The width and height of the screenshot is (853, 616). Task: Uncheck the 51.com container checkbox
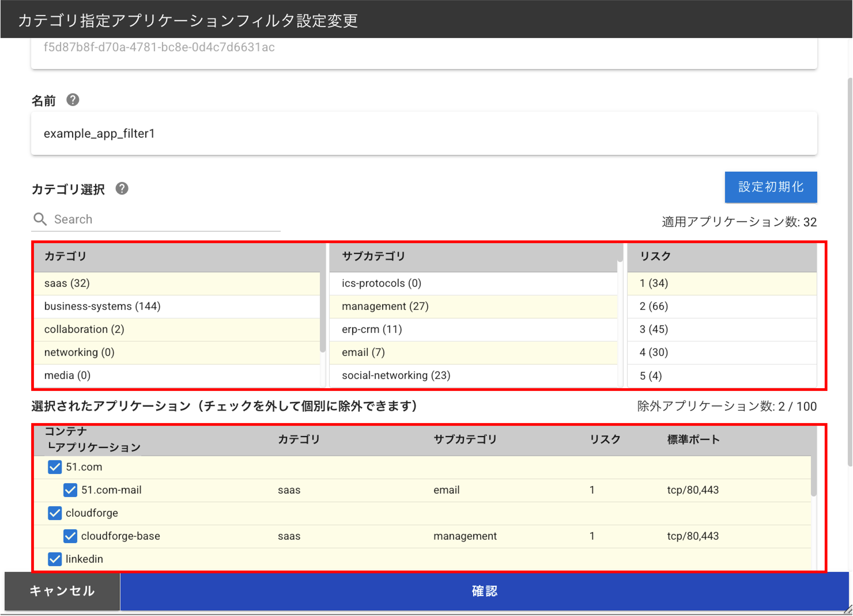tap(55, 467)
